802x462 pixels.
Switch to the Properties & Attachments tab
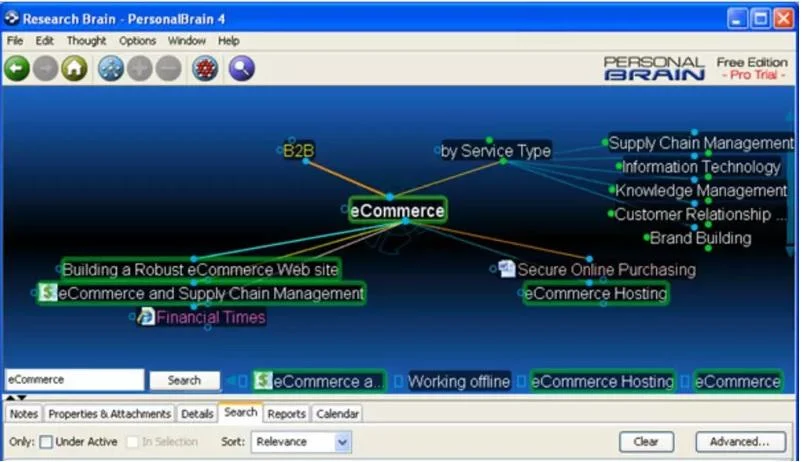coord(109,413)
